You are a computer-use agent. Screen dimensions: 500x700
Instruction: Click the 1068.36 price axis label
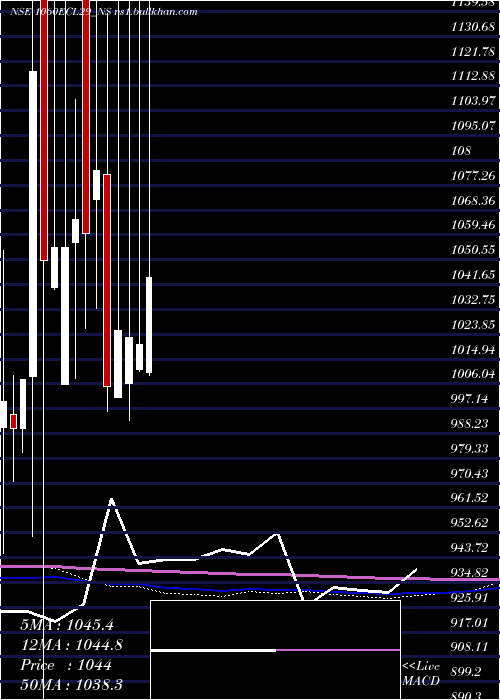(473, 200)
